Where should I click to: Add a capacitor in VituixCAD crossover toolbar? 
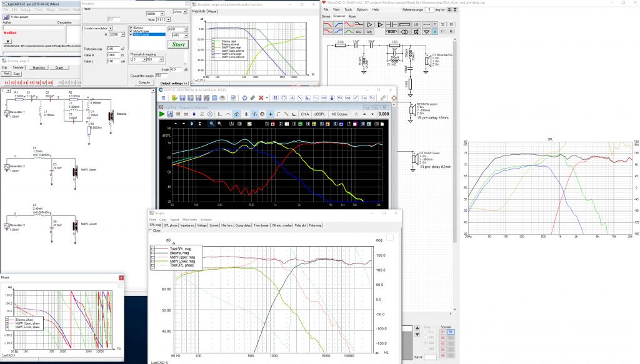pos(391,24)
